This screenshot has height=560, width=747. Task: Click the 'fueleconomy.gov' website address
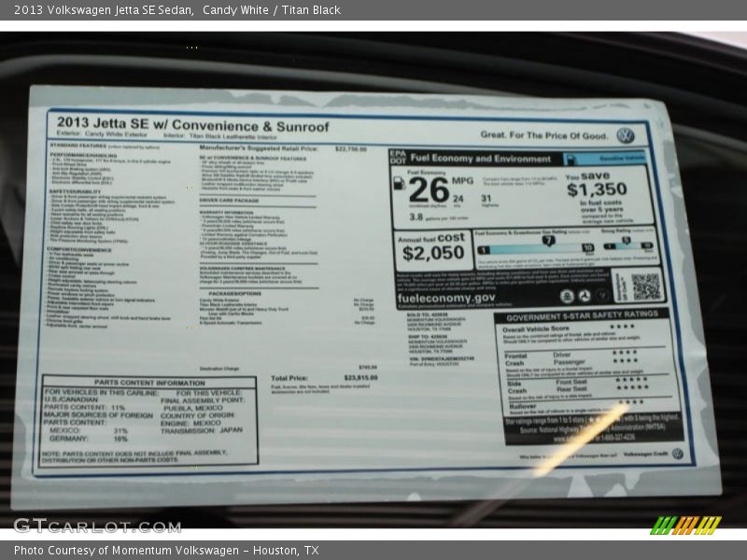tap(446, 298)
